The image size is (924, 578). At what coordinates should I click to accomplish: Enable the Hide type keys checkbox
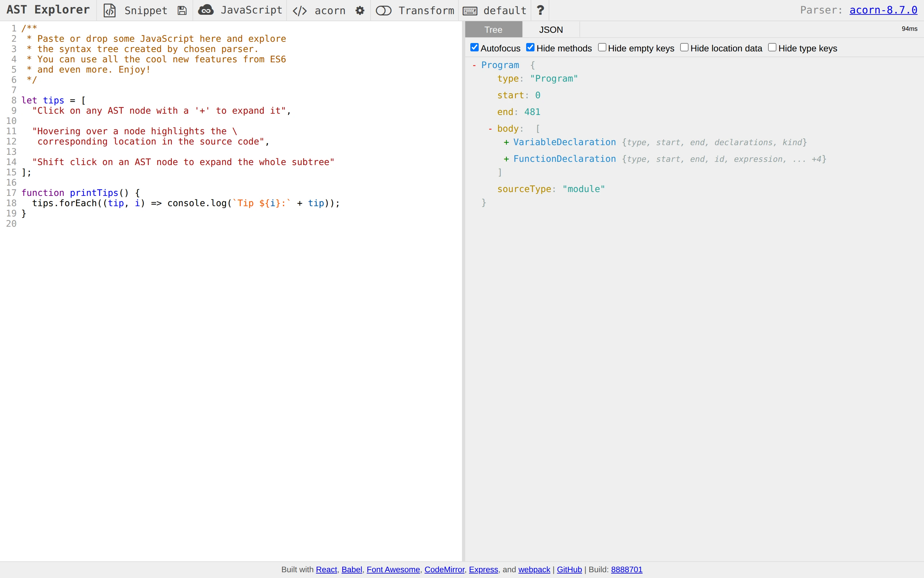[772, 47]
